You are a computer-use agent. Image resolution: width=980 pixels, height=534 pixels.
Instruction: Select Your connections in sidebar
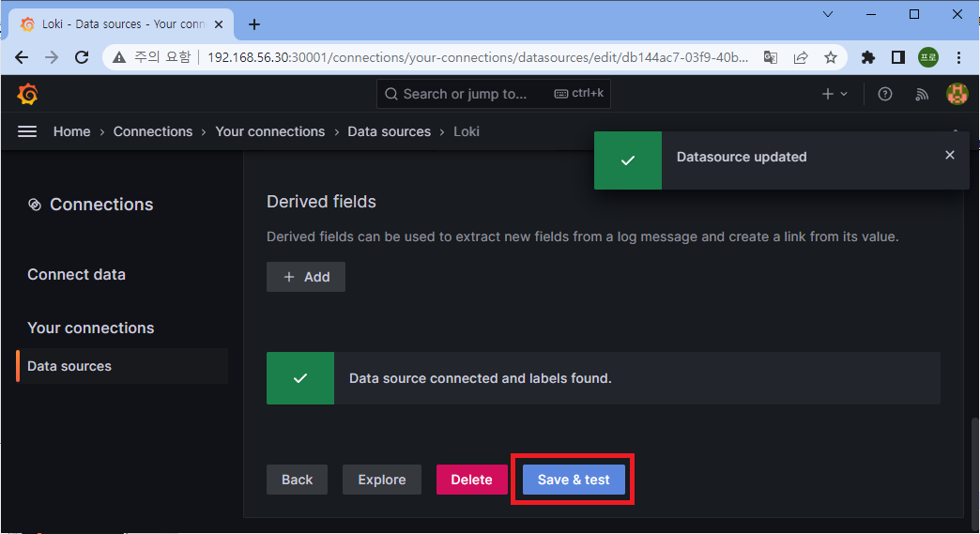[91, 328]
